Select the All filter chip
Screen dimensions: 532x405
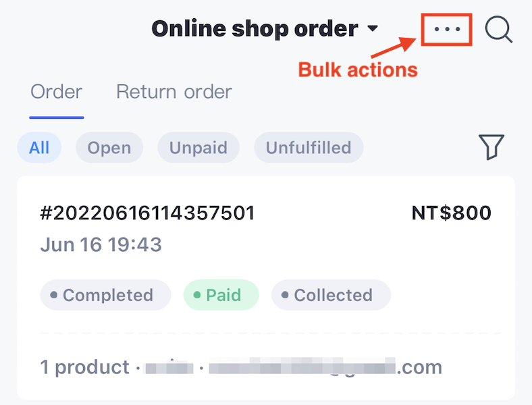tap(39, 148)
